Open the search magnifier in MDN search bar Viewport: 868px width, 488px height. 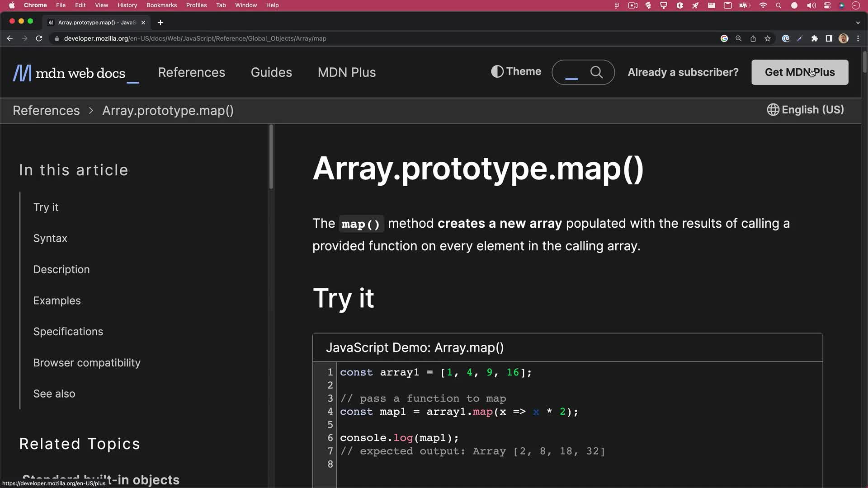[597, 72]
